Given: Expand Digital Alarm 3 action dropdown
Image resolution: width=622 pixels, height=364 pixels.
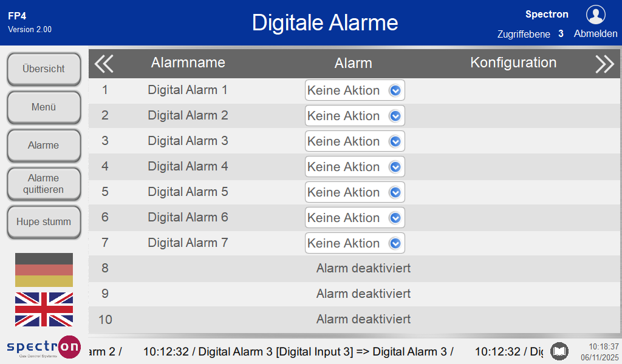Looking at the screenshot, I should (x=355, y=141).
